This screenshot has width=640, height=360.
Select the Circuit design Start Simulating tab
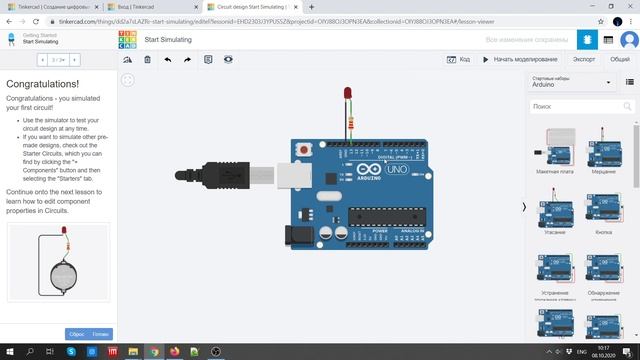tap(252, 7)
